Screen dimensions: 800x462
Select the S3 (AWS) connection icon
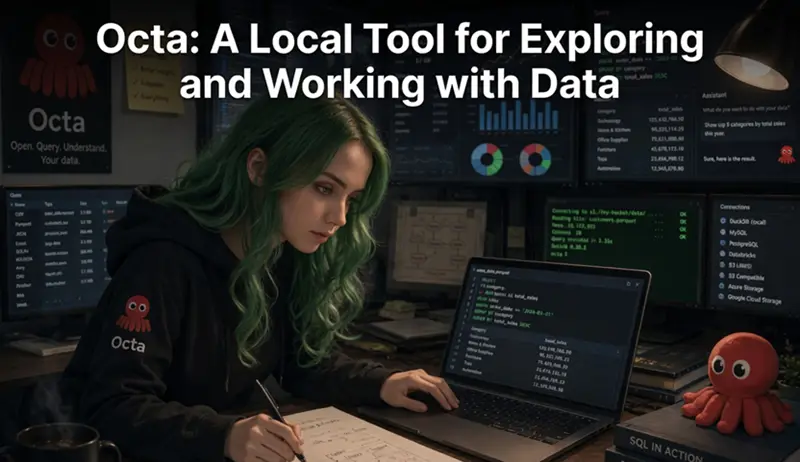coord(722,265)
